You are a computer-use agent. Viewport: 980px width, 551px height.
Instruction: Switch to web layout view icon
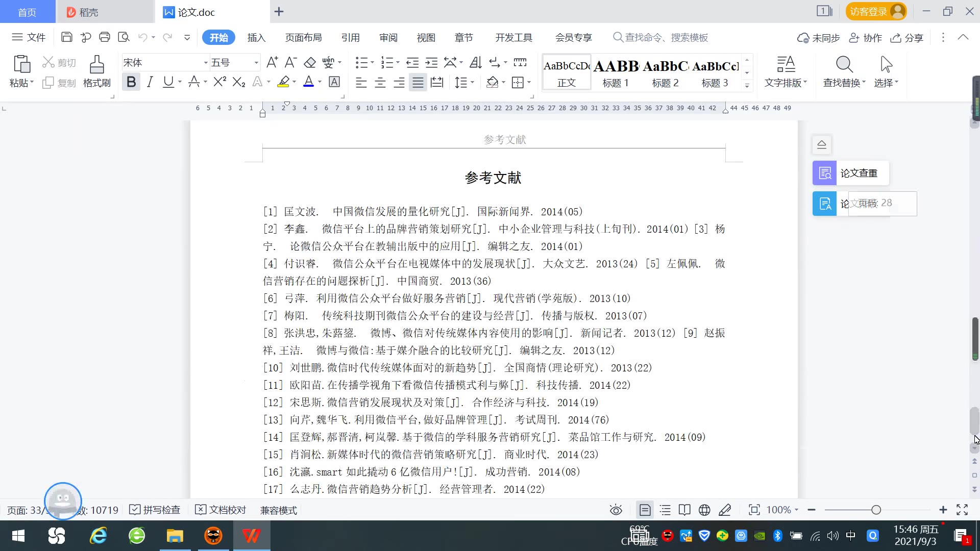pos(704,510)
